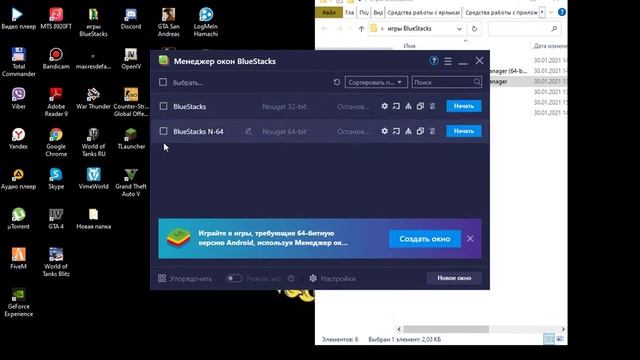640x360 pixels.
Task: Click the disk cleanup icon in the BlueStacks N-64 row
Action: [408, 131]
